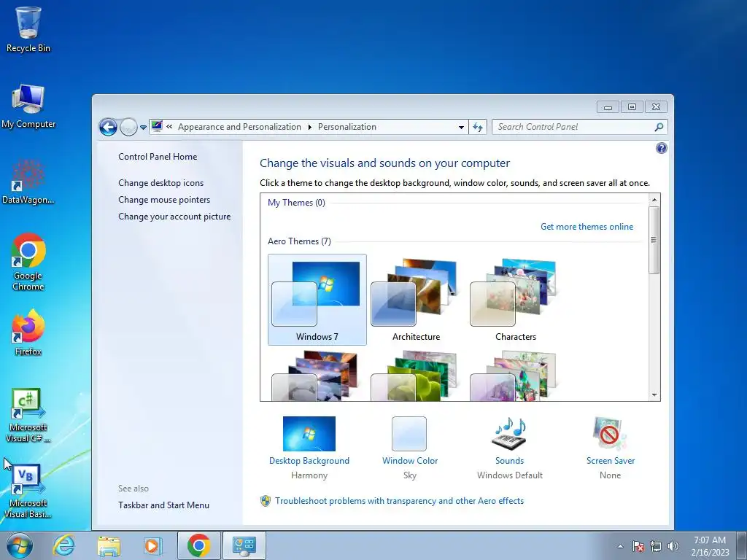Click the search magnifier icon
This screenshot has width=747, height=560.
[x=659, y=127]
